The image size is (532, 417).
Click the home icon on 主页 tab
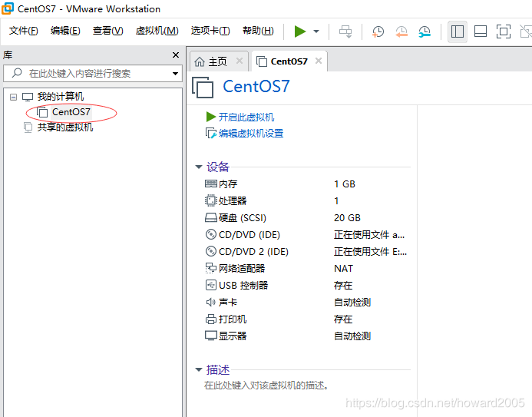(x=200, y=61)
